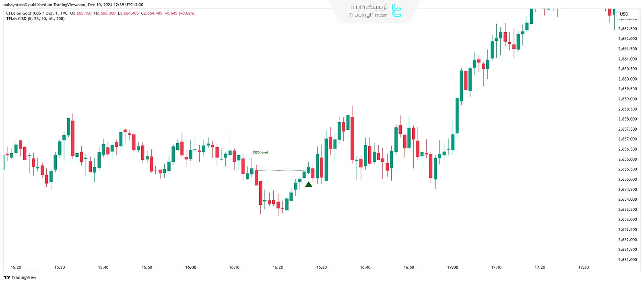Click the 2,651.000 price scale label
Screen dimensions: 644x283
click(x=627, y=260)
